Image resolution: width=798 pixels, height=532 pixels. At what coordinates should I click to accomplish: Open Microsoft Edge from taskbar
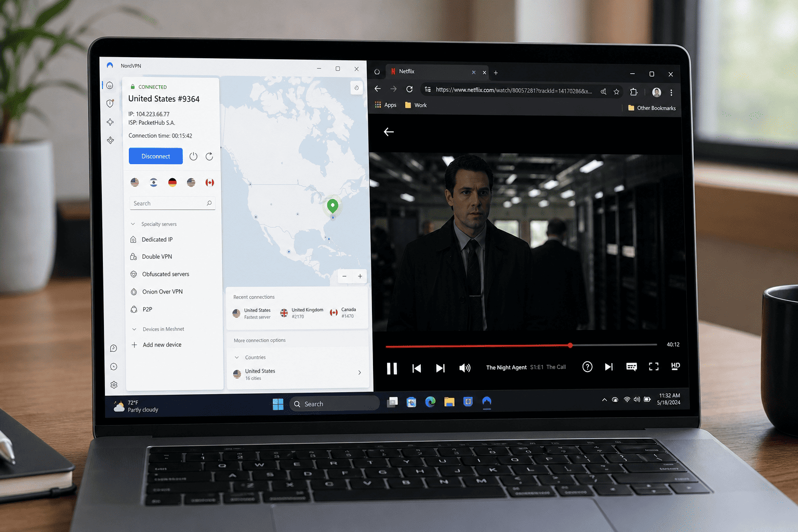click(430, 402)
